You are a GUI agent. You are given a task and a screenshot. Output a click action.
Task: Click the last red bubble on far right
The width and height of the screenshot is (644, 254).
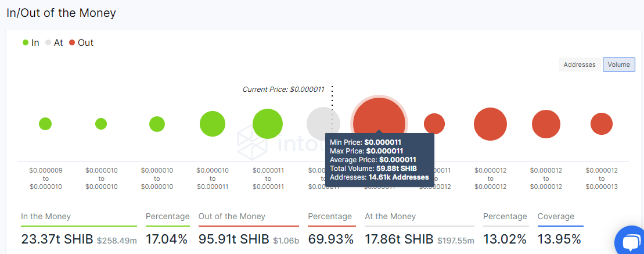[x=602, y=124]
